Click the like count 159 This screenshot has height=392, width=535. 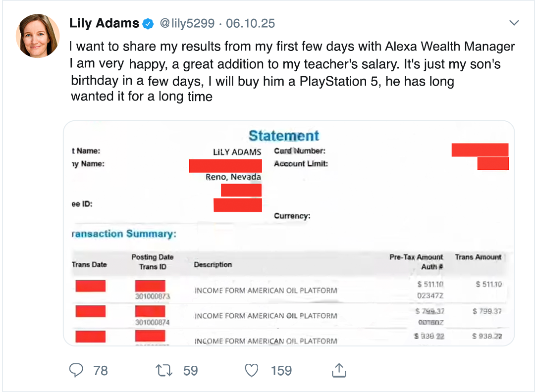point(281,370)
